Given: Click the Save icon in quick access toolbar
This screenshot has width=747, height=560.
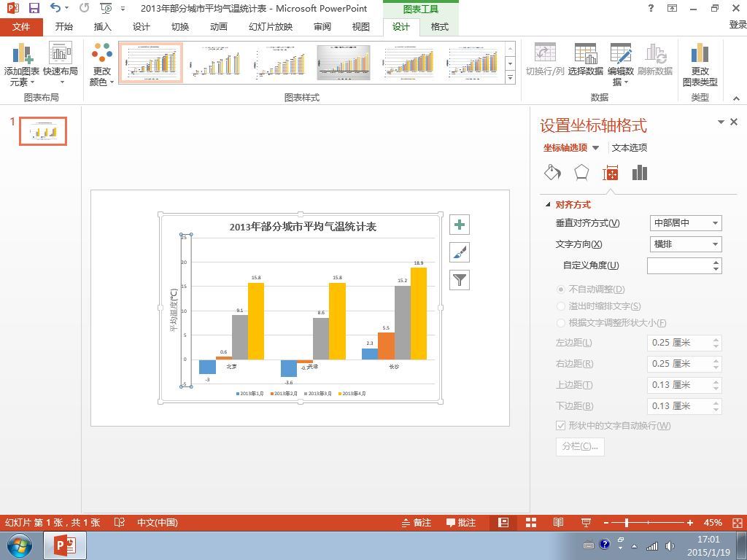Looking at the screenshot, I should coord(34,8).
